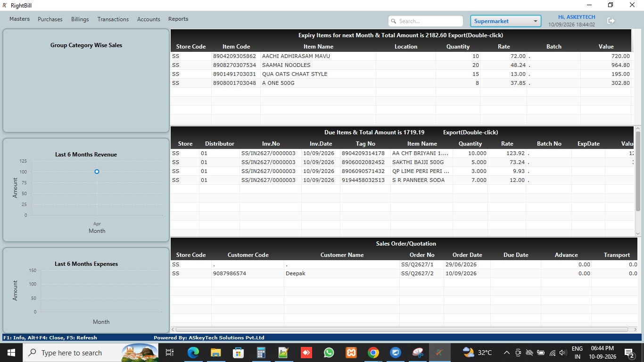
Task: Open the Reports menu
Action: pyautogui.click(x=178, y=19)
